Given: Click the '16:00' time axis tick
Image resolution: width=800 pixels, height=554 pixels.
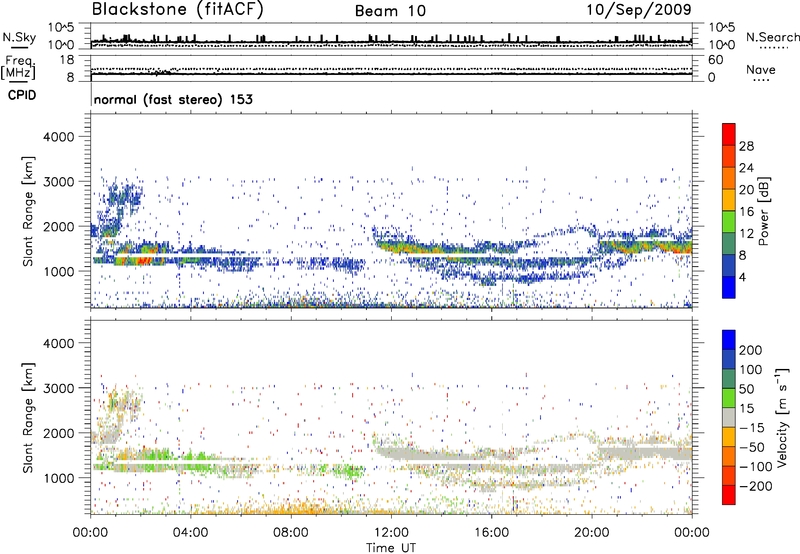Looking at the screenshot, I should pyautogui.click(x=491, y=533).
